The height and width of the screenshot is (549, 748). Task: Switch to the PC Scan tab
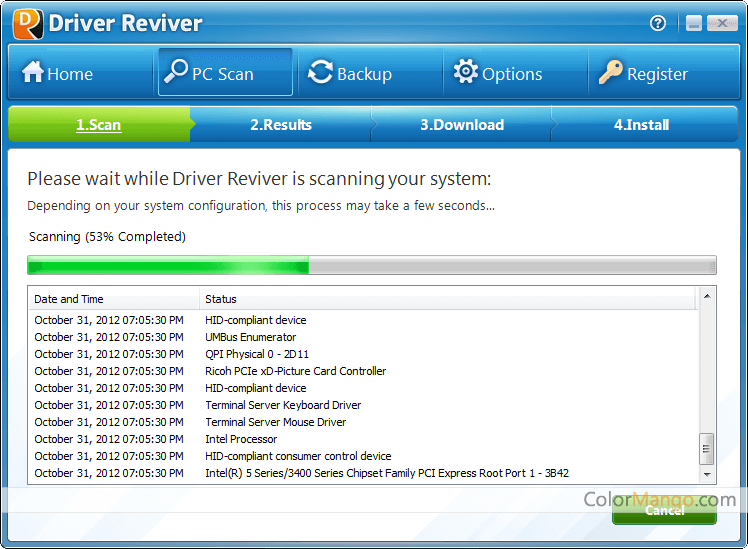click(x=225, y=72)
